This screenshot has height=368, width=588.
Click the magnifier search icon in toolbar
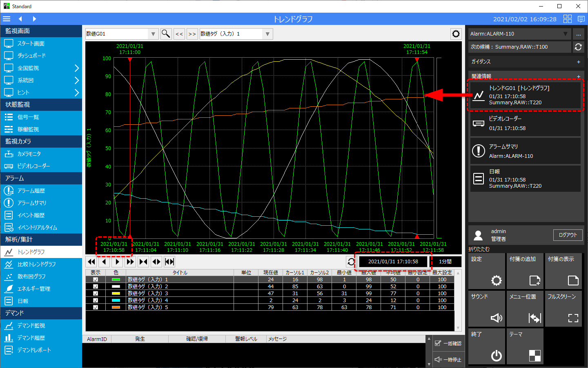tap(166, 34)
